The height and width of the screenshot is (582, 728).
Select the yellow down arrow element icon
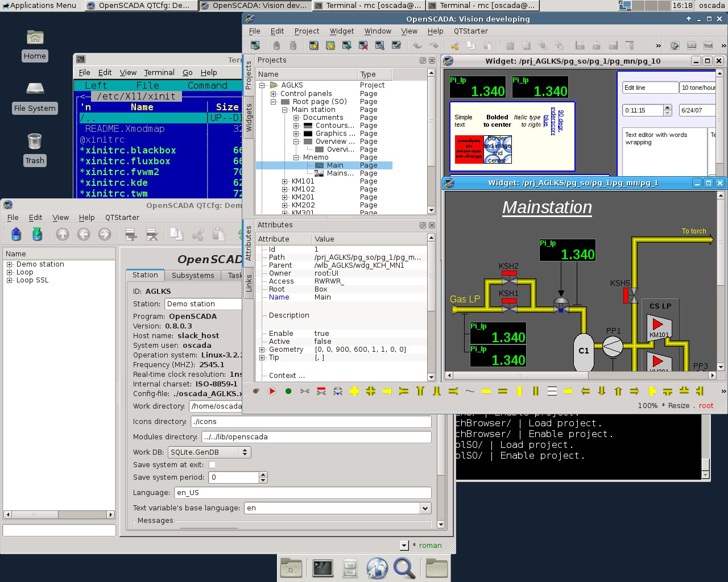tap(602, 391)
